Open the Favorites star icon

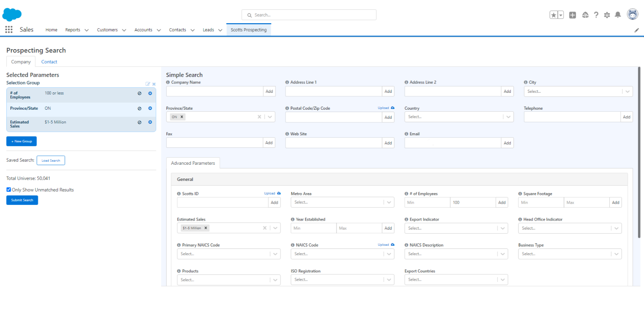click(x=554, y=15)
